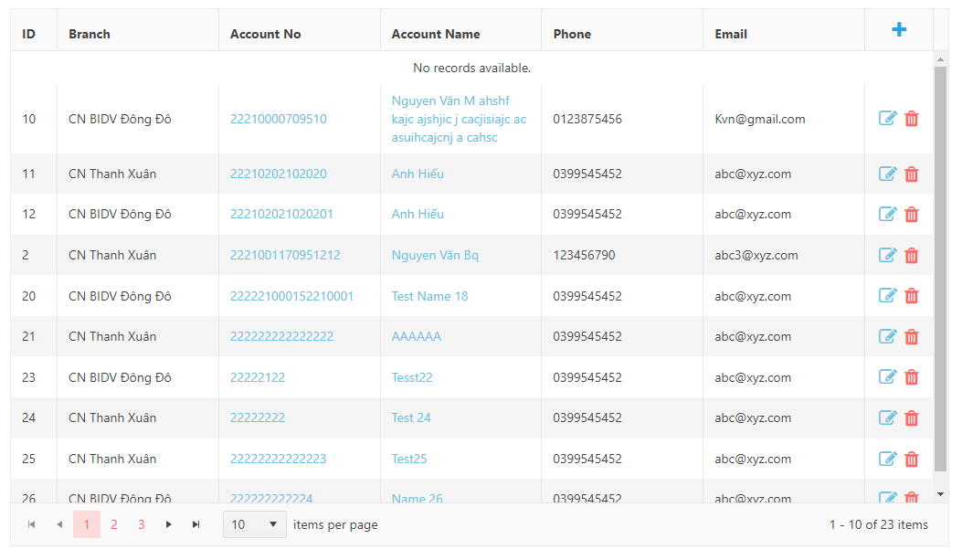Go to the last page
The image size is (962, 560).
[x=196, y=524]
